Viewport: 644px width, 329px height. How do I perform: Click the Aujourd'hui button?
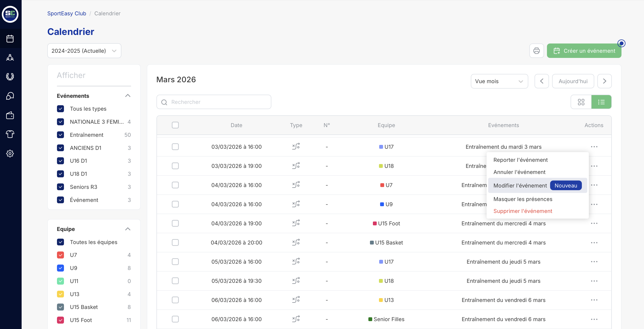pyautogui.click(x=573, y=81)
